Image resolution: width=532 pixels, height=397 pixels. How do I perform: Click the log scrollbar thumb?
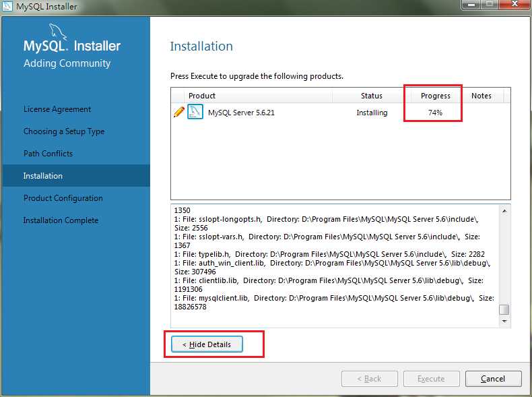(504, 310)
